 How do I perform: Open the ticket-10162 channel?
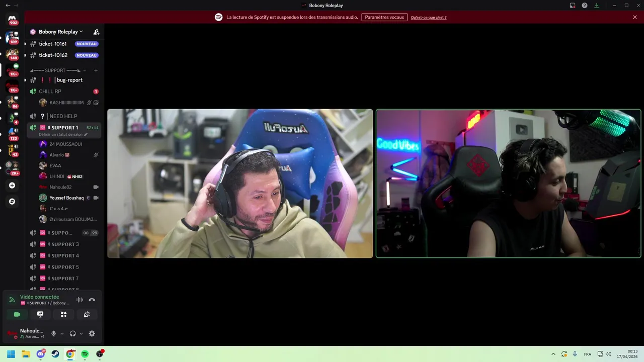[64, 55]
